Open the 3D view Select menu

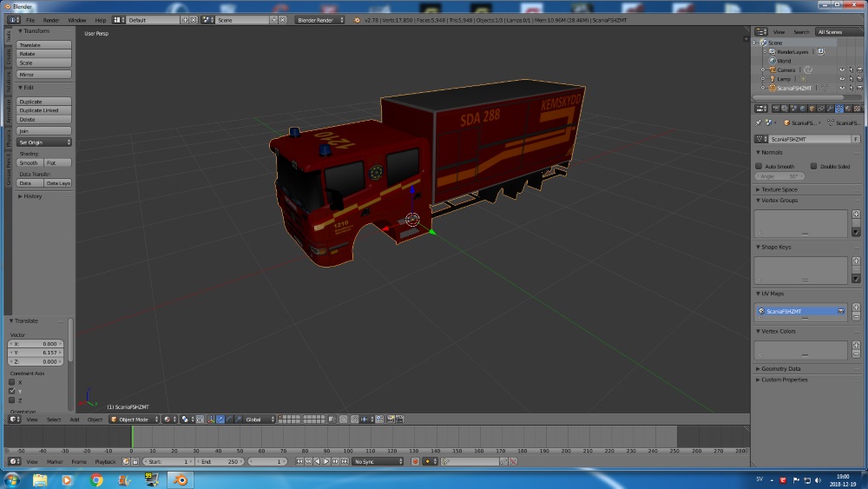(x=54, y=420)
